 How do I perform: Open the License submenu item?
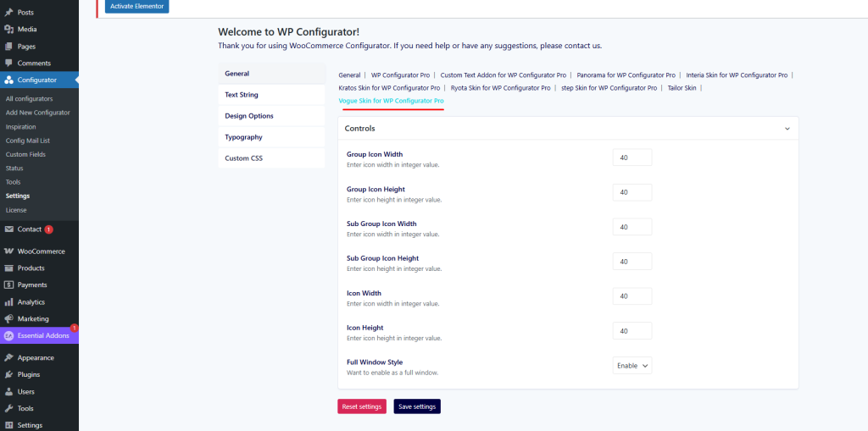(16, 210)
